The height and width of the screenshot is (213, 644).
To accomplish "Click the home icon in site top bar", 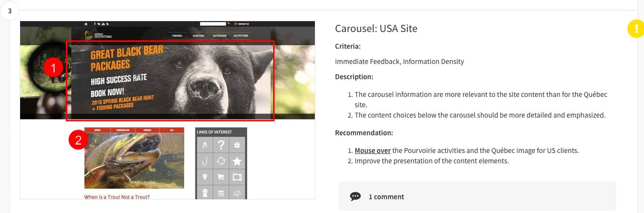I will 86,24.
